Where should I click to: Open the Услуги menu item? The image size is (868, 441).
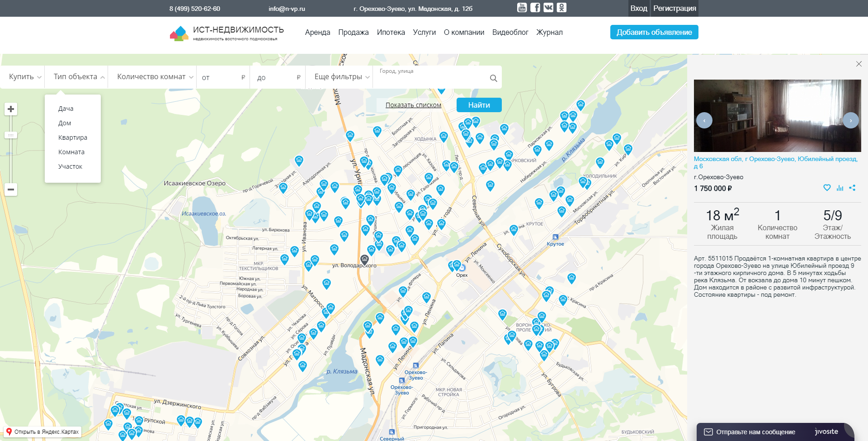click(425, 32)
